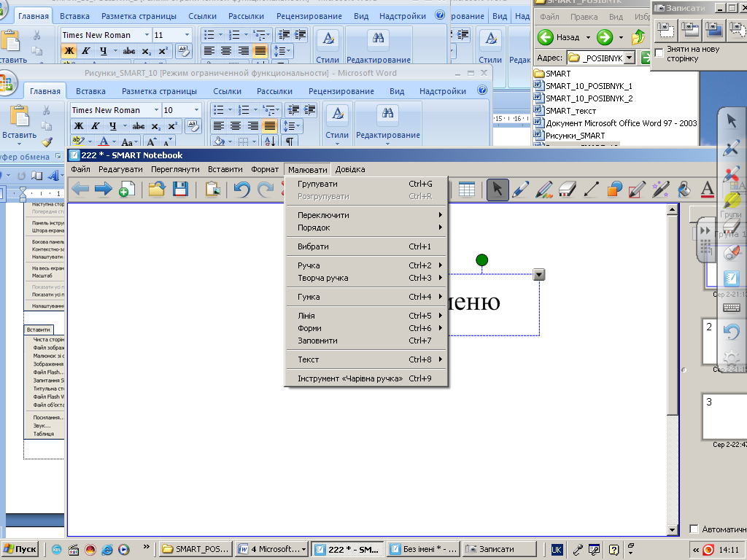This screenshot has height=560, width=747.
Task: Click the Format Painter icon in the front Word window
Action: coord(47,142)
